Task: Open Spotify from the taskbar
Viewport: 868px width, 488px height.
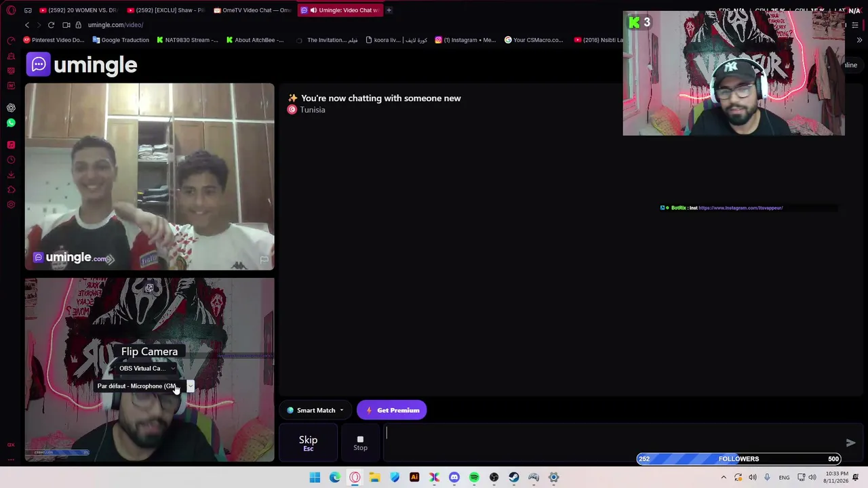Action: click(x=474, y=477)
